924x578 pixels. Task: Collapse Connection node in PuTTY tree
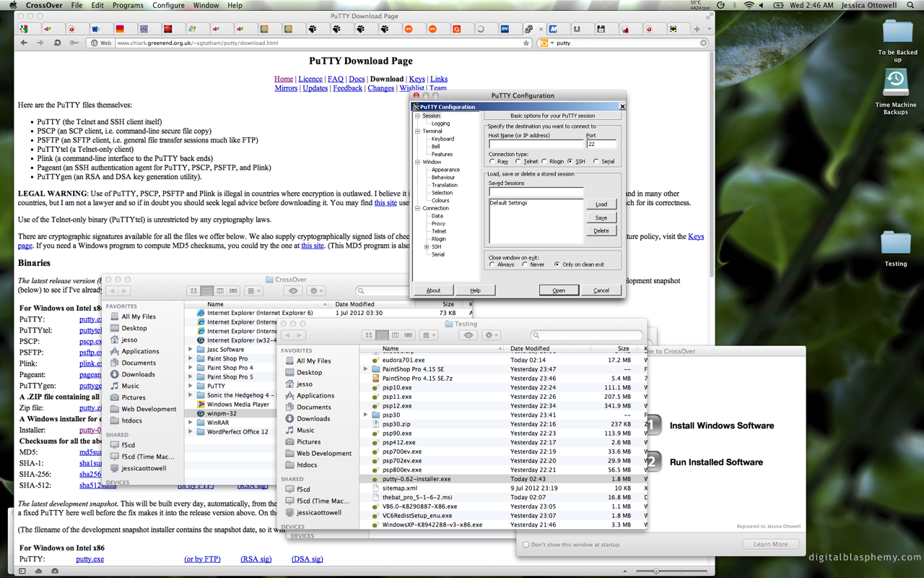tap(417, 208)
